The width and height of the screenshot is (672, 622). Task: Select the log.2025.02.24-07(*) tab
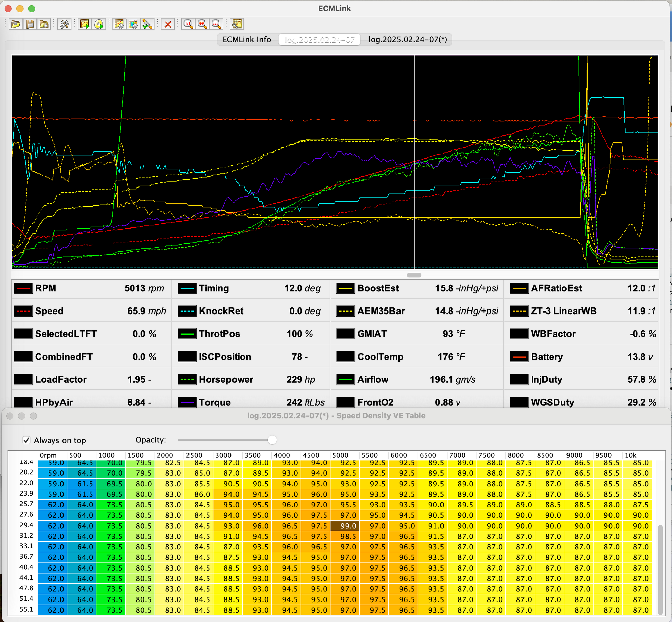point(407,39)
